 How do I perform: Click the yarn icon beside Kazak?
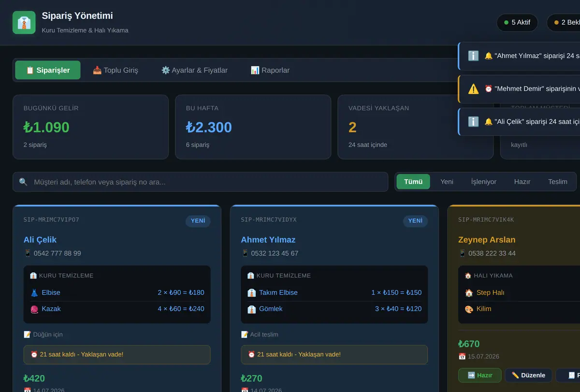tap(34, 309)
